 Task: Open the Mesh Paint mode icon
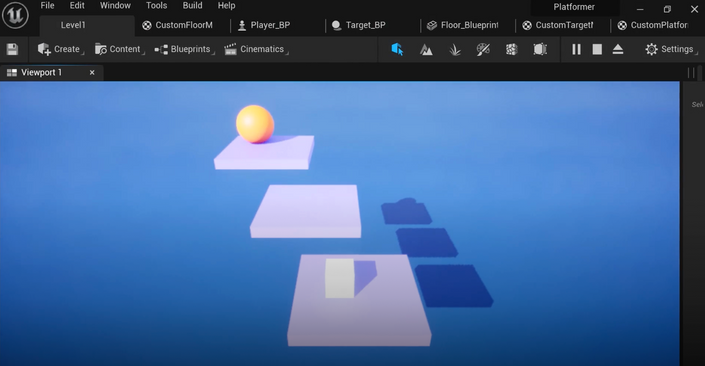click(483, 49)
